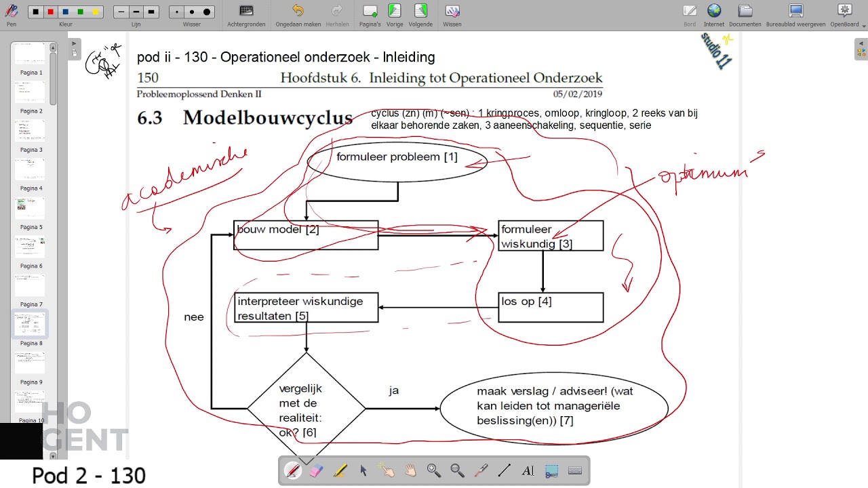This screenshot has width=868, height=488.
Task: Select the thin line width
Action: point(121,12)
